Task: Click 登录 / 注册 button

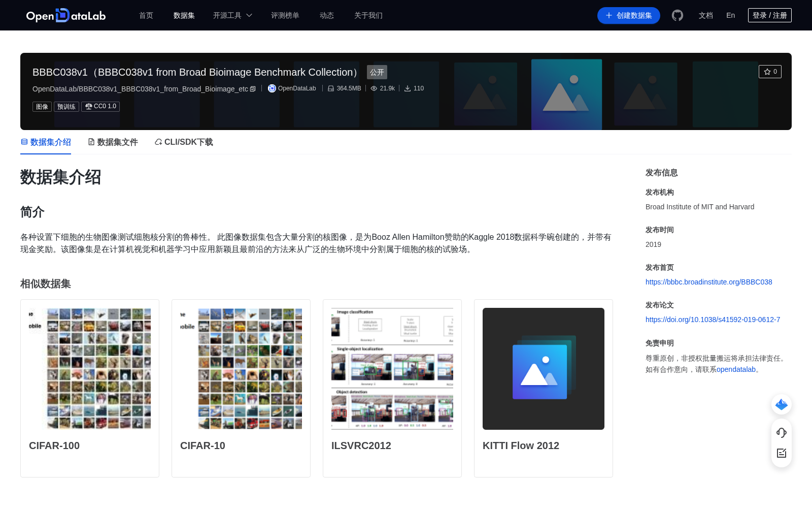Action: coord(770,15)
